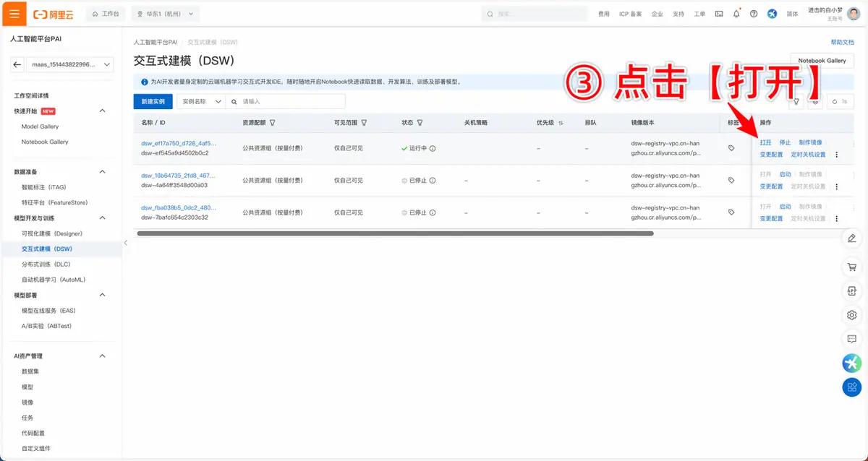Open the 企业 top menu
Screen dimensions: 868x461
pos(657,14)
